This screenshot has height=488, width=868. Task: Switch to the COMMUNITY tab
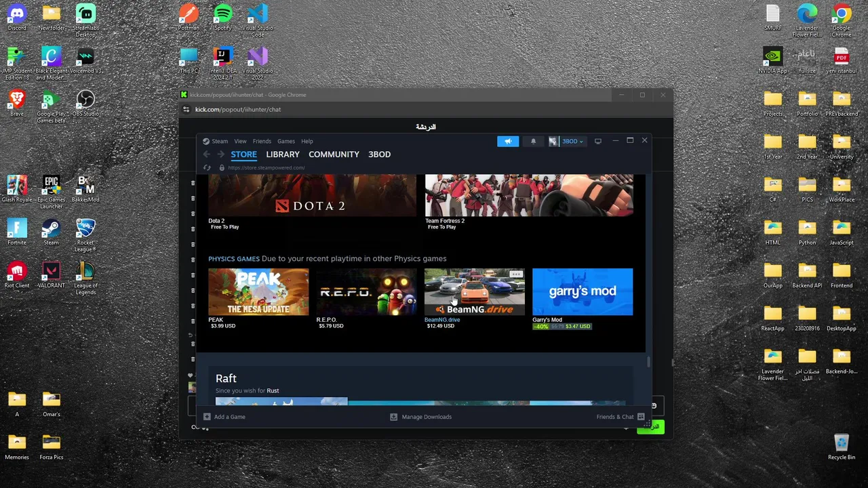(334, 155)
